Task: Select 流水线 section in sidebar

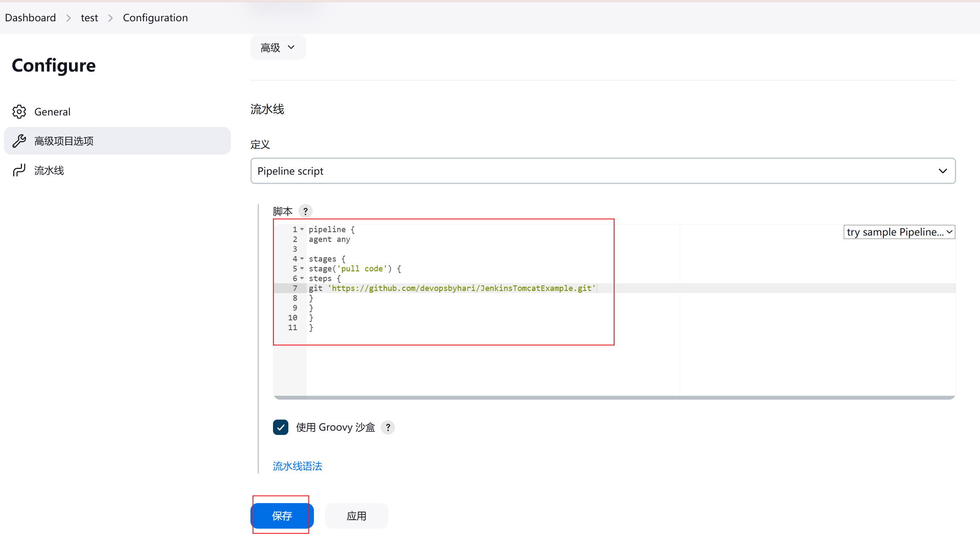Action: [49, 170]
